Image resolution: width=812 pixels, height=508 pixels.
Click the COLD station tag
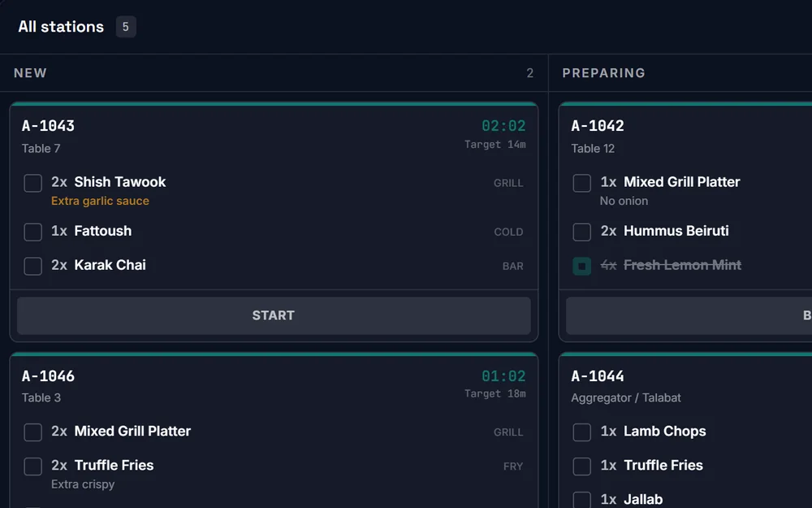click(x=508, y=232)
